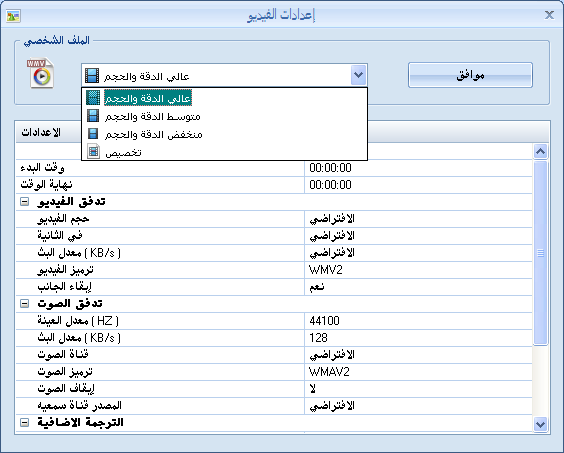This screenshot has width=564, height=453.
Task: Click the WMV file format icon
Action: [41, 73]
